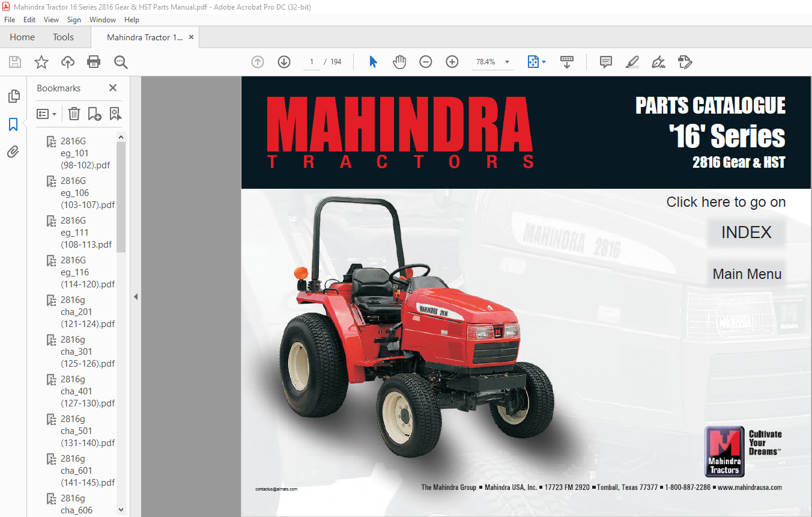Viewport: 812px width, 517px height.
Task: Click the bookmarks scrollbar up arrow
Action: coord(121,137)
